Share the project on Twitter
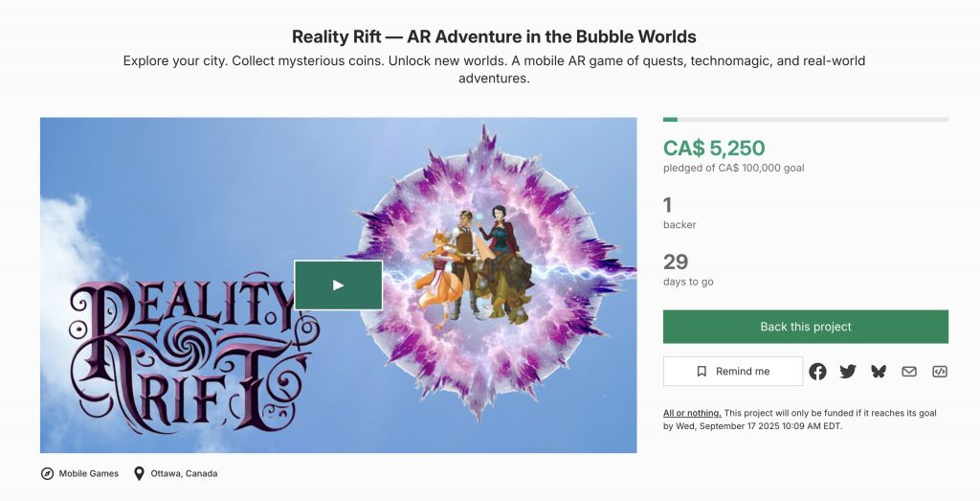The image size is (980, 501). pos(848,372)
